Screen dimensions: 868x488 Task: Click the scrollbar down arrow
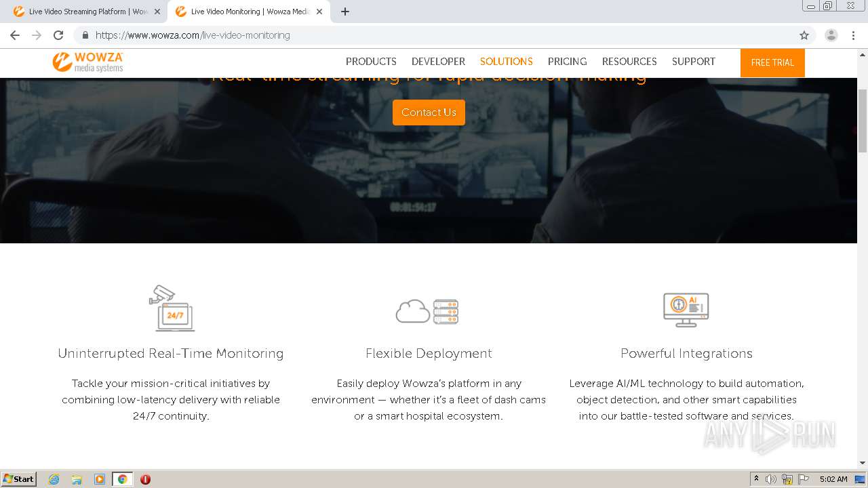pyautogui.click(x=863, y=463)
